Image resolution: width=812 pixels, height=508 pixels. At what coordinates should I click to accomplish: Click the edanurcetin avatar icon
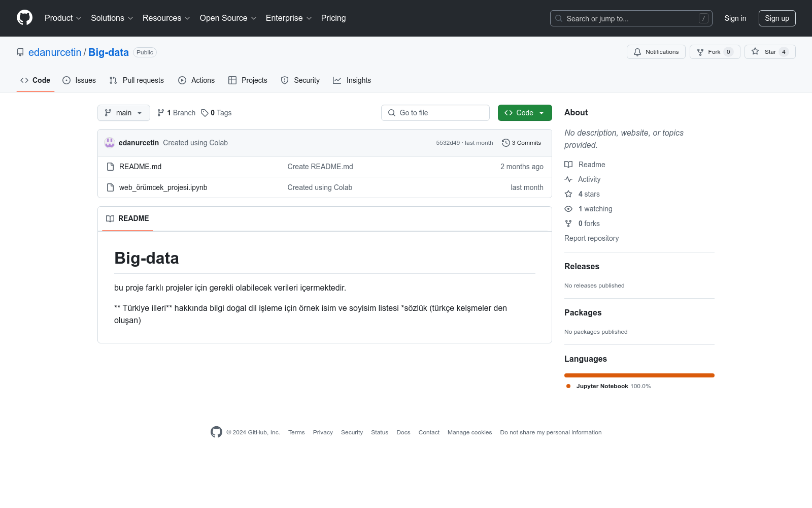[110, 143]
